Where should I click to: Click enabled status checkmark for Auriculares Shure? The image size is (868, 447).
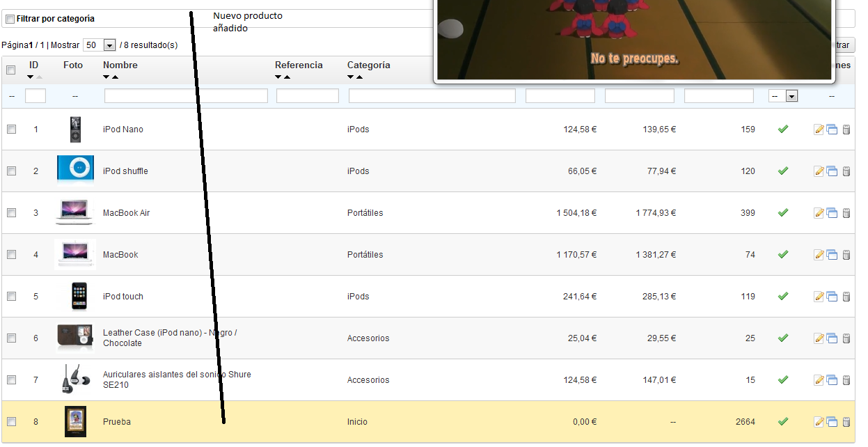pos(782,379)
